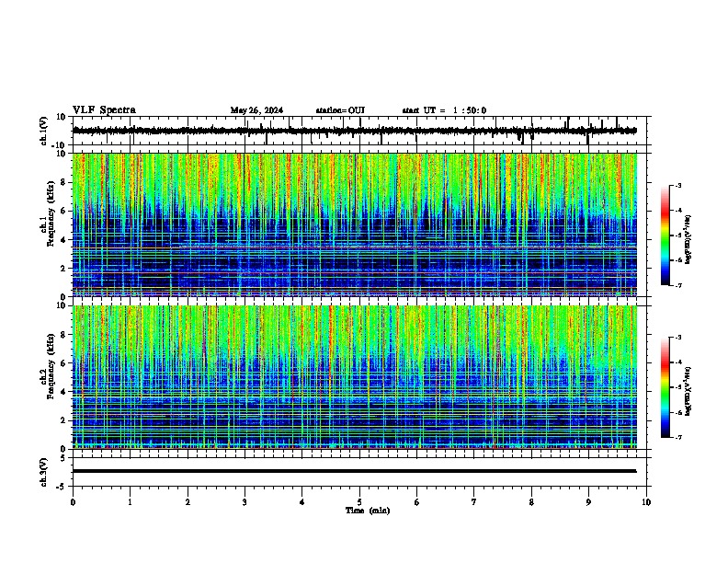The width and height of the screenshot is (728, 563).
Task: Click time axis tick label "6"
Action: tap(417, 502)
